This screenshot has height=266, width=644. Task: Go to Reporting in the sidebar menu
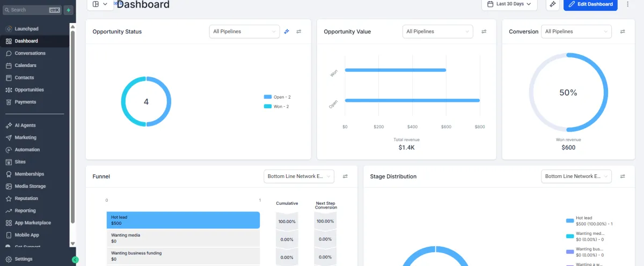(x=25, y=211)
